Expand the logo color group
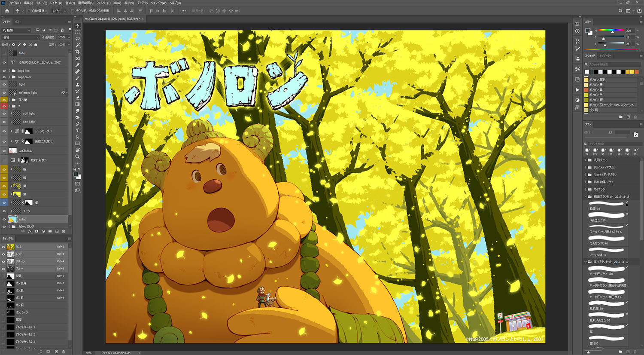Screen dimensions: 644x355 (x=9, y=77)
